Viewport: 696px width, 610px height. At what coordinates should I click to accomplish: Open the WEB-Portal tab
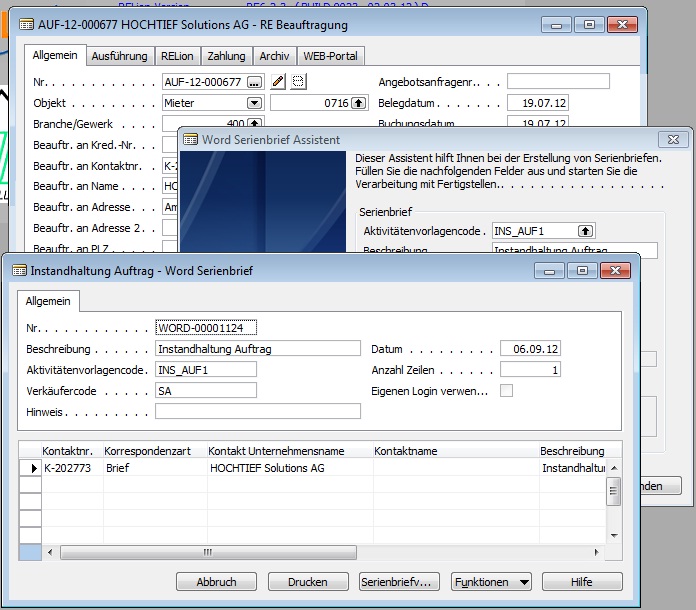coord(330,56)
